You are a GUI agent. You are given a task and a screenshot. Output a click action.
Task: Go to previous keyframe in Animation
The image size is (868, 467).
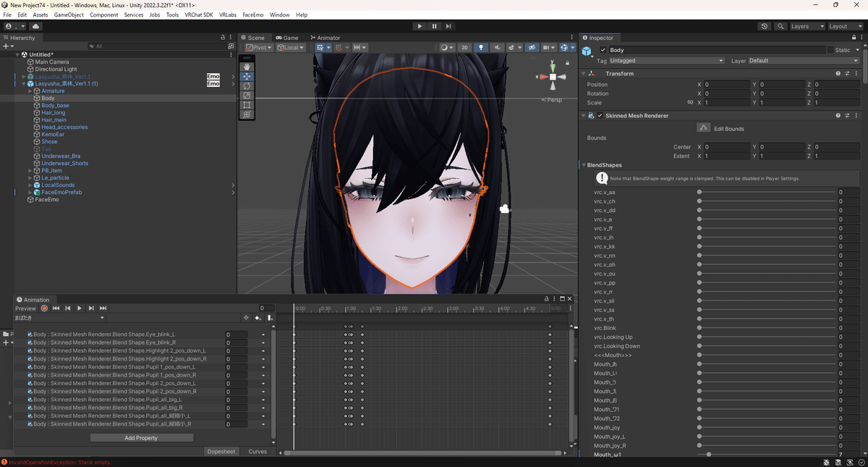coord(68,308)
